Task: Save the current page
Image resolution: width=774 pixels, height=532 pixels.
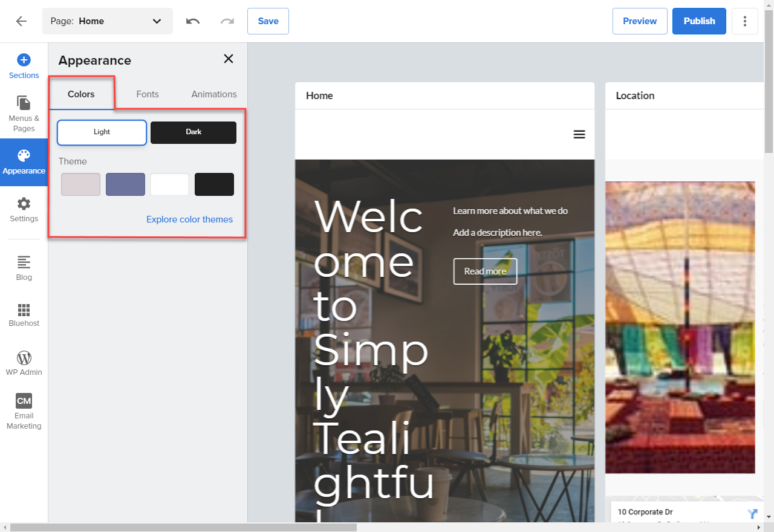Action: (x=268, y=21)
